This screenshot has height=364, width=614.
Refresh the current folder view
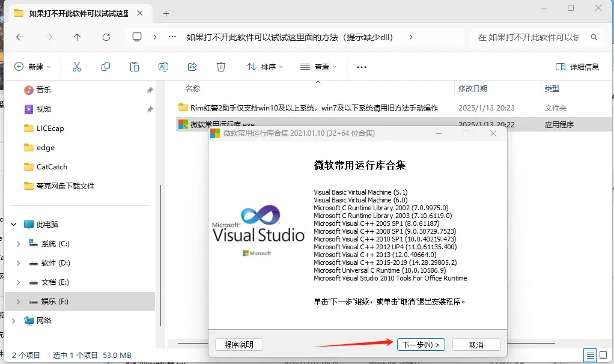point(106,37)
